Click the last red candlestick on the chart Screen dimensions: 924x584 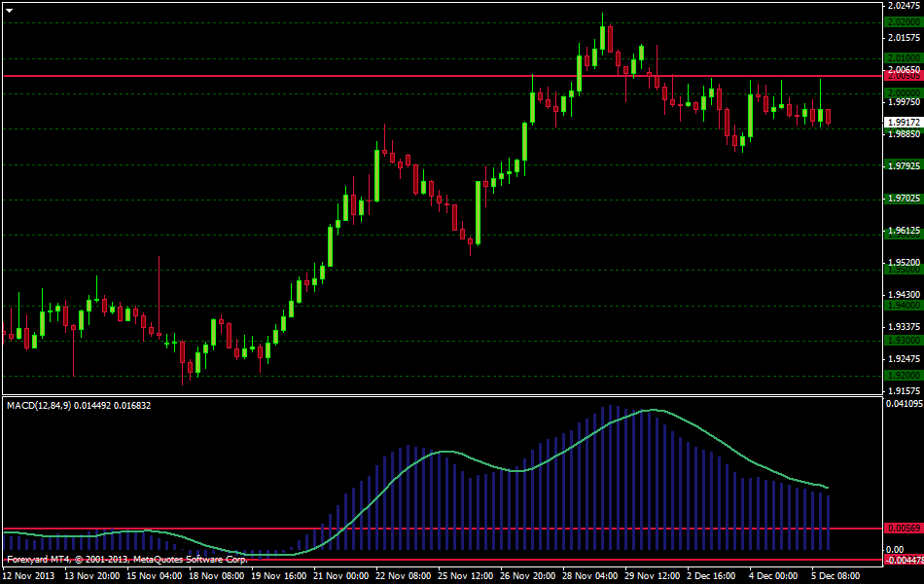pyautogui.click(x=828, y=117)
